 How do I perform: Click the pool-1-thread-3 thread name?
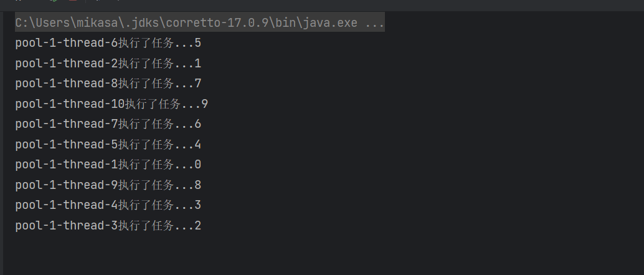pyautogui.click(x=67, y=226)
